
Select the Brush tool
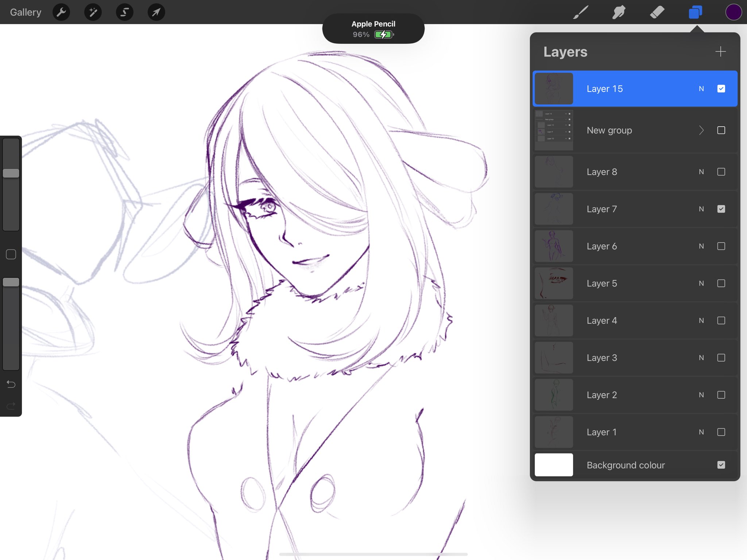point(581,12)
